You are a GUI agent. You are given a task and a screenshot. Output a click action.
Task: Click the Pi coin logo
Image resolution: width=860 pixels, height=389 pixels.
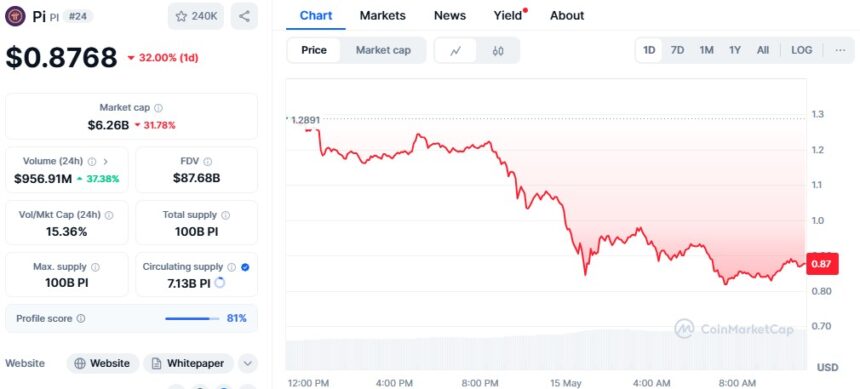click(x=15, y=16)
